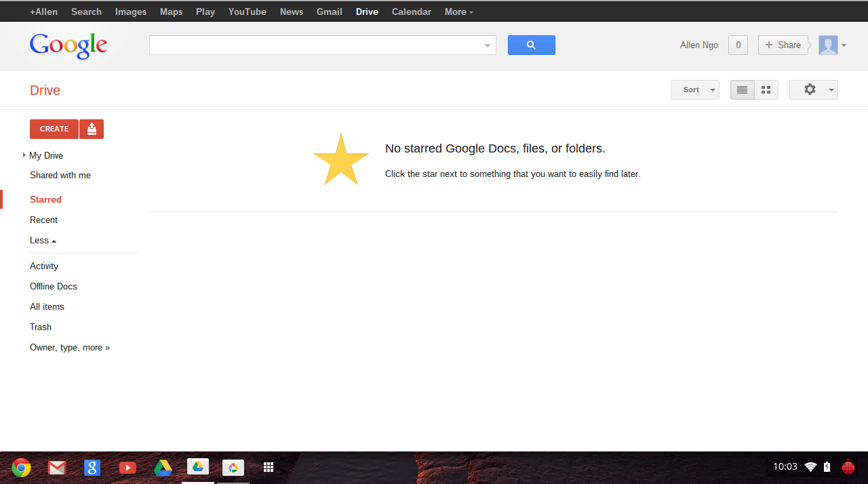Launch Chrome from the shelf
The width and height of the screenshot is (868, 484).
coord(22,468)
